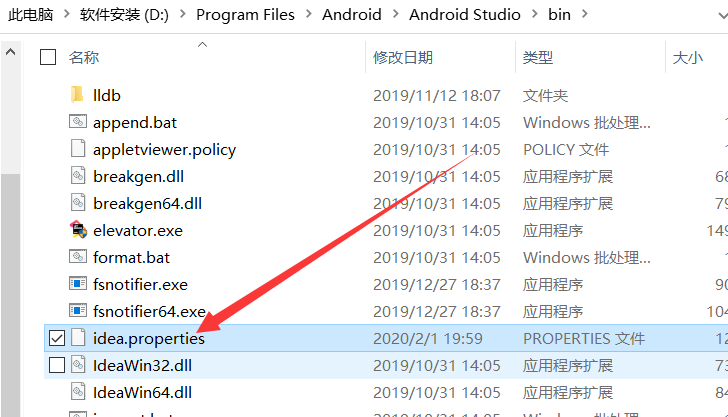Uncheck the idea.properties checkbox
Screen dimensions: 728x417
(x=57, y=338)
